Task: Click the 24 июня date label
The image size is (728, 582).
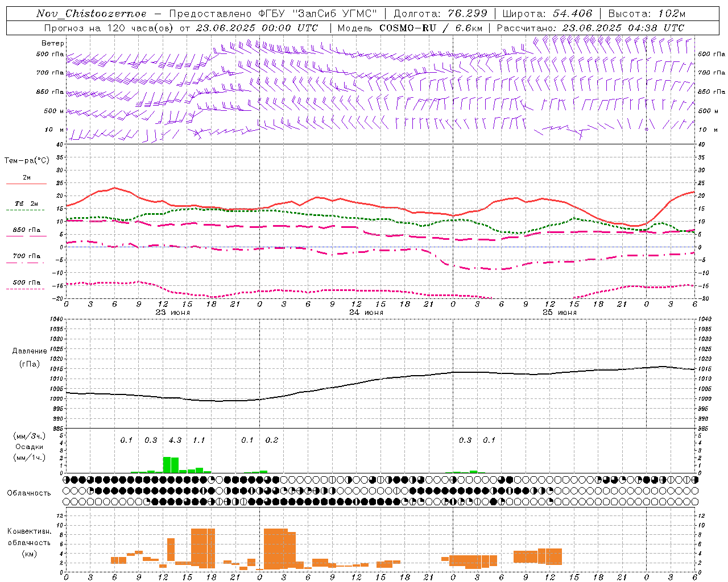Action: 366,313
